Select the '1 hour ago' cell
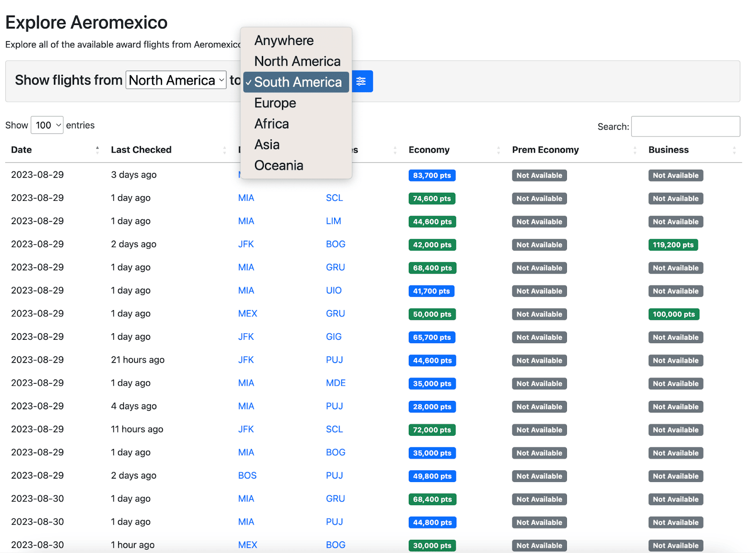 coord(133,545)
